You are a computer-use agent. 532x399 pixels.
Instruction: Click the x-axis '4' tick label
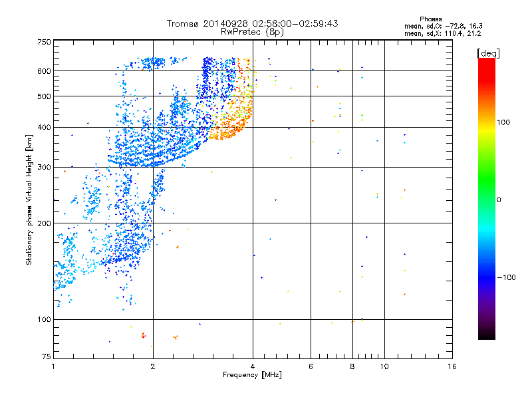click(253, 366)
